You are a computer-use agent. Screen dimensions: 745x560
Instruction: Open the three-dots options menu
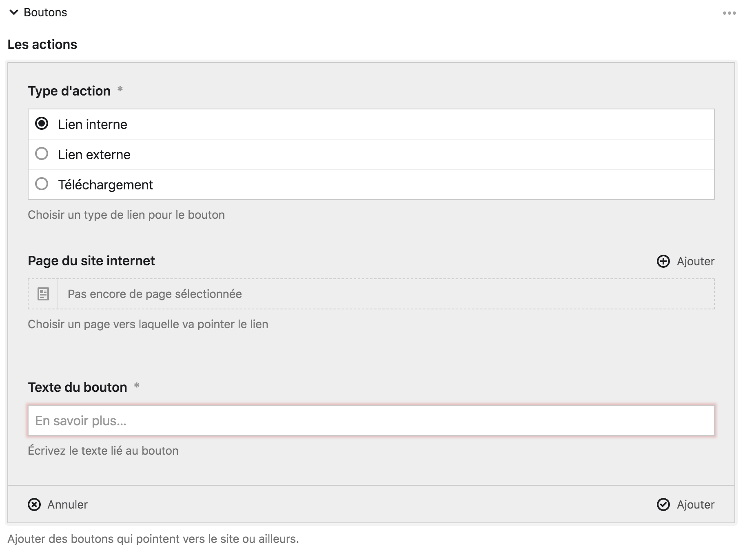729,13
